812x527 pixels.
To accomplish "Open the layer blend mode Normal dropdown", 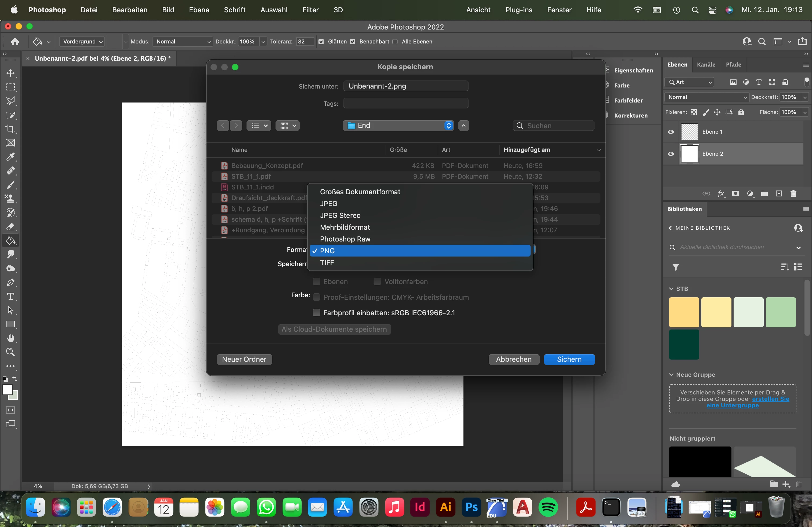I will pyautogui.click(x=706, y=97).
